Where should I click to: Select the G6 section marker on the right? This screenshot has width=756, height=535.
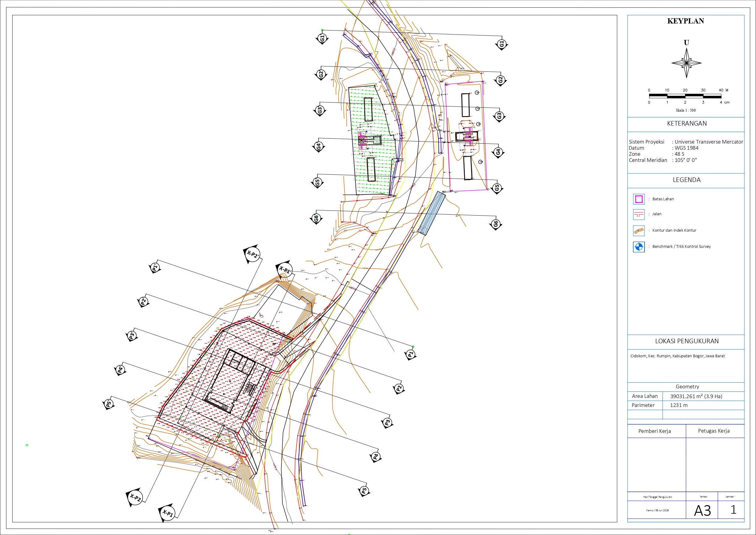pos(496,224)
